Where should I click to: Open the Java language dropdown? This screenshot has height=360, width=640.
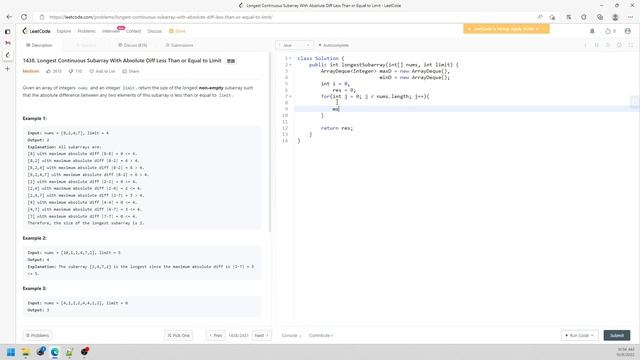(x=294, y=45)
